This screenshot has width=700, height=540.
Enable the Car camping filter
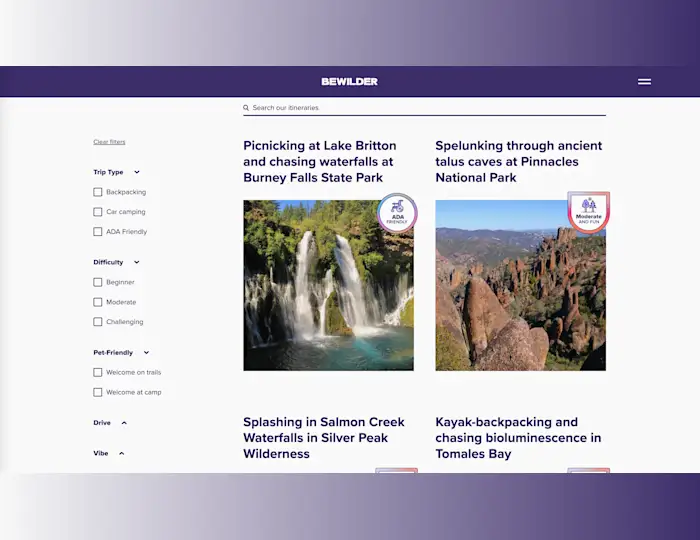point(98,212)
